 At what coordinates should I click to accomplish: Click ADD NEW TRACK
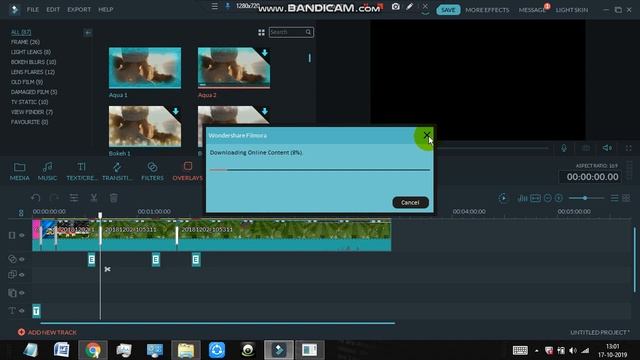pos(47,332)
